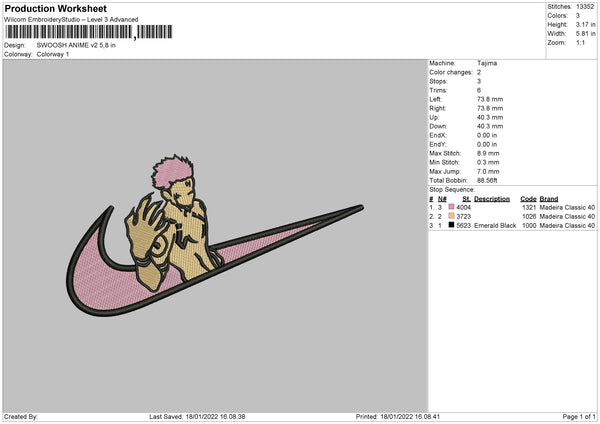Image resolution: width=600 pixels, height=424 pixels.
Task: Click 'Madeira Classic 40' in the 5623 row
Action: 567,225
